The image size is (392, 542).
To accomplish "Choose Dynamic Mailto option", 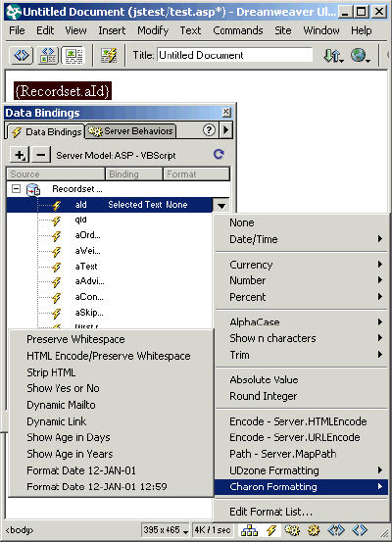I will click(x=111, y=405).
